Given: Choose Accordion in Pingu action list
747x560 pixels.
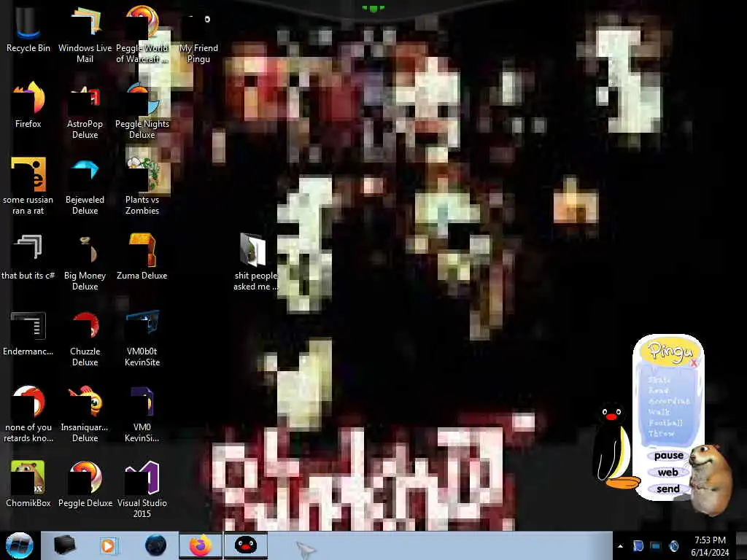Looking at the screenshot, I should (669, 401).
